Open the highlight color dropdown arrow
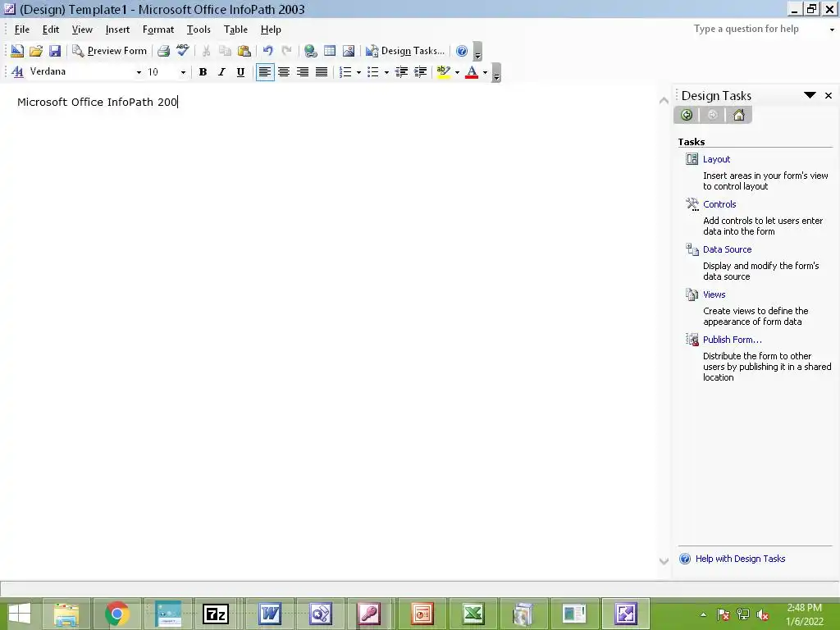Screen dimensions: 840x630 pos(457,72)
